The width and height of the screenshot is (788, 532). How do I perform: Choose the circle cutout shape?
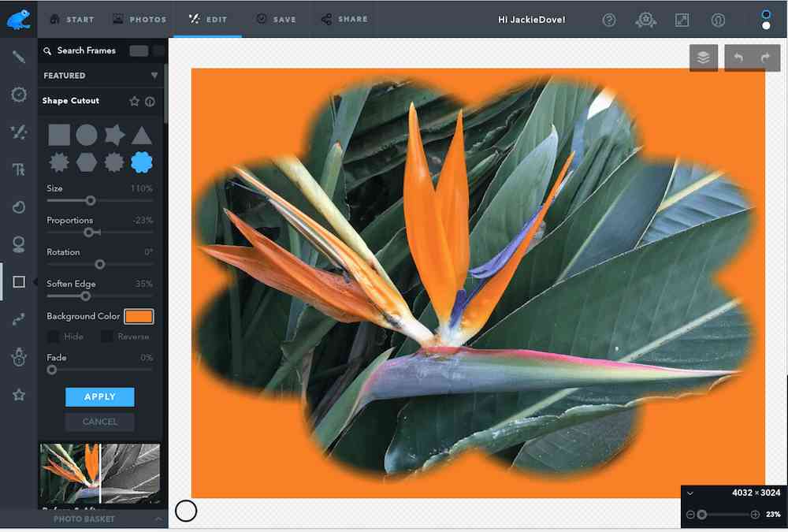coord(87,135)
